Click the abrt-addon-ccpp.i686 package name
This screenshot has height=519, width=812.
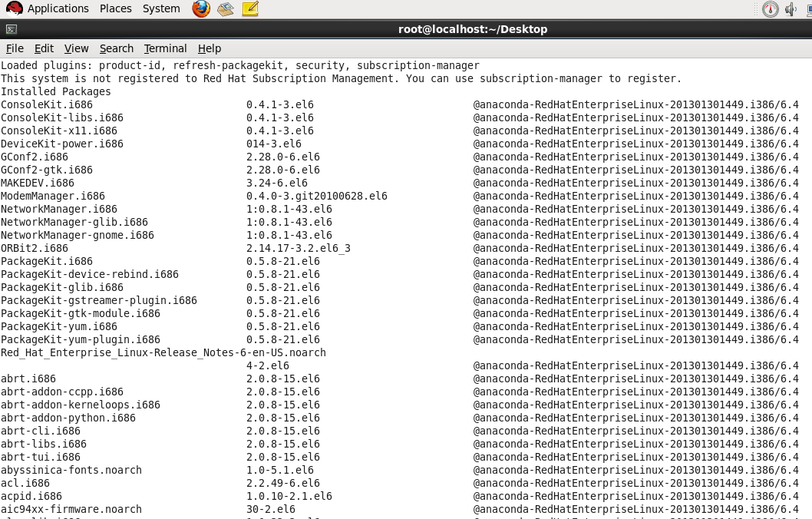(x=62, y=392)
